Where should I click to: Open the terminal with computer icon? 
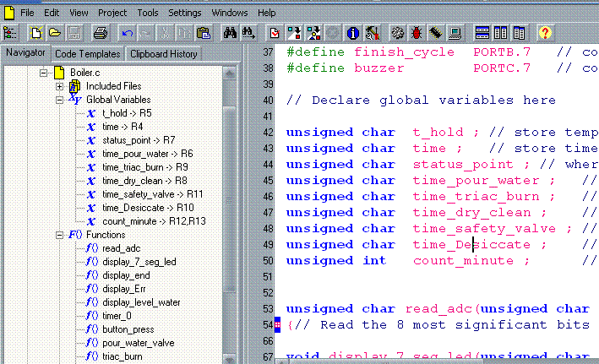click(x=455, y=33)
